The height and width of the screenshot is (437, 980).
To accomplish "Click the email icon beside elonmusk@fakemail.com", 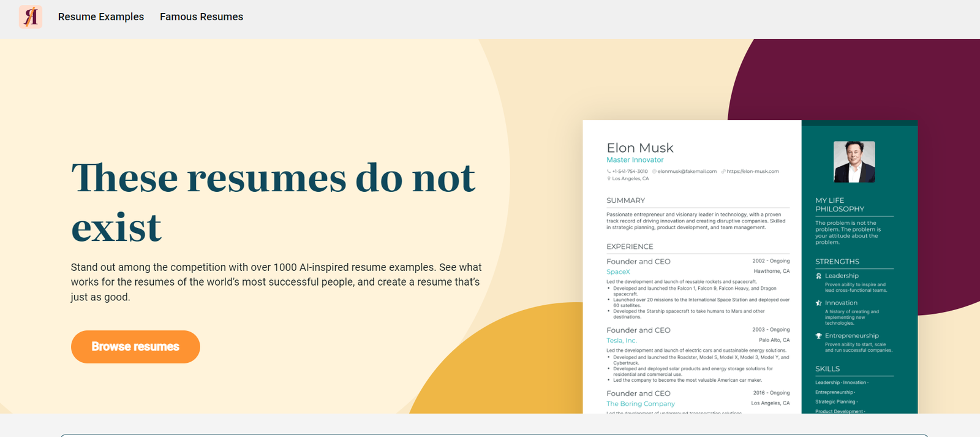I will pos(654,172).
